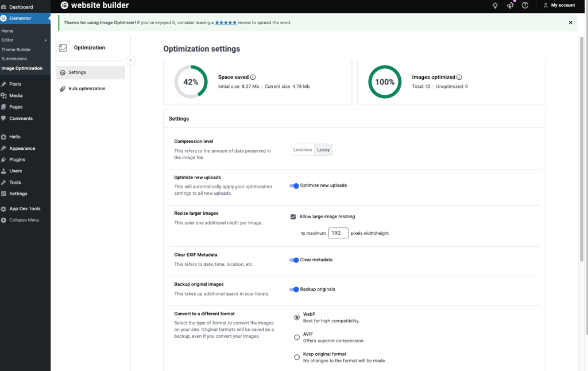Click the Elementor logo in header
Viewport: 588px width, 371px height.
point(64,5)
